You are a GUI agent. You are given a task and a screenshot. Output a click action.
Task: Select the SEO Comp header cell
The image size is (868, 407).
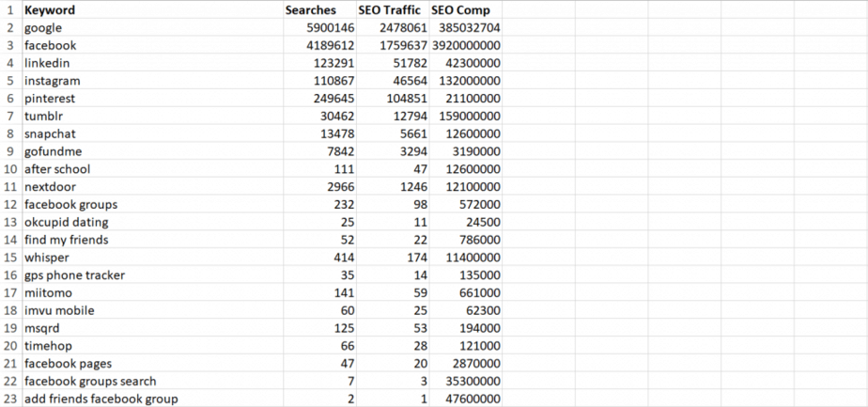(466, 10)
